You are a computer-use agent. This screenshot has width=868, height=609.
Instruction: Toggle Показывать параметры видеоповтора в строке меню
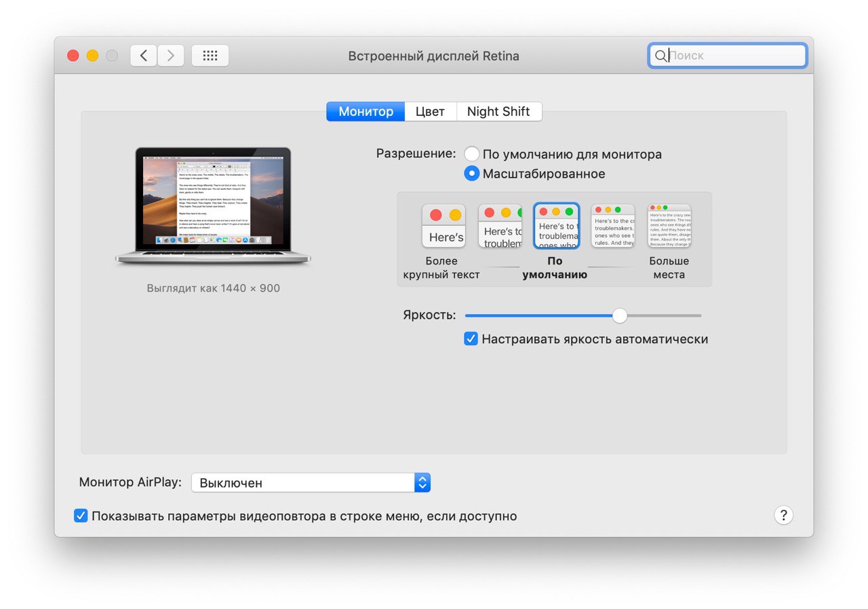point(81,516)
